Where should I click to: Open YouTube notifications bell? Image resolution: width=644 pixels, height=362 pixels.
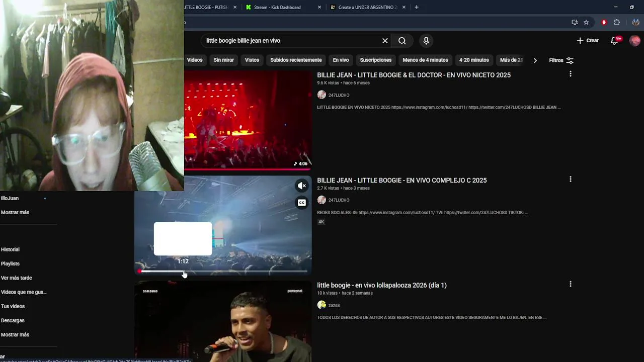tap(614, 41)
